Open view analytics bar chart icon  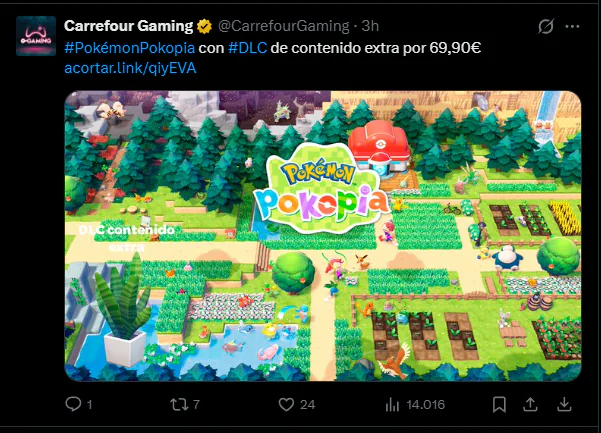click(392, 404)
